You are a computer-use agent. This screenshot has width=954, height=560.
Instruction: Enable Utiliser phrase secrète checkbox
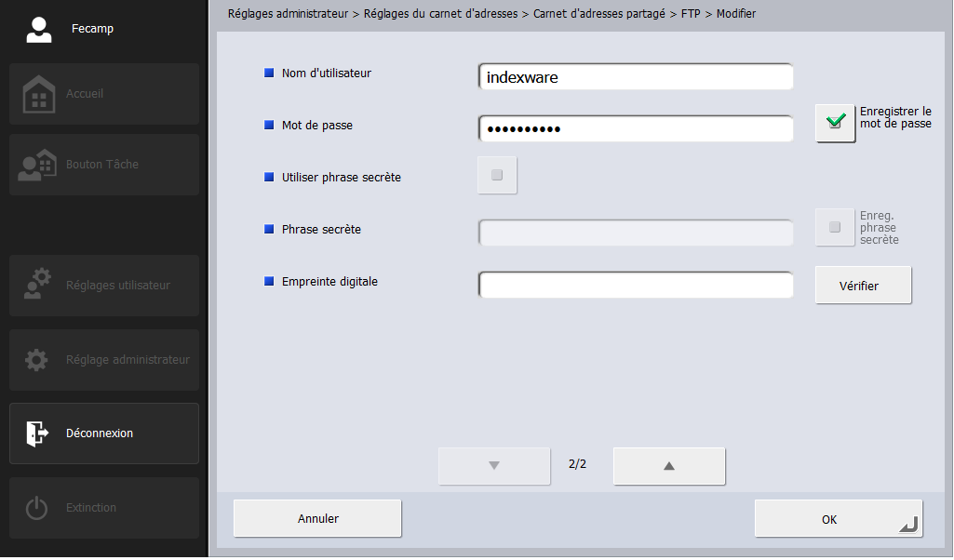[x=496, y=175]
